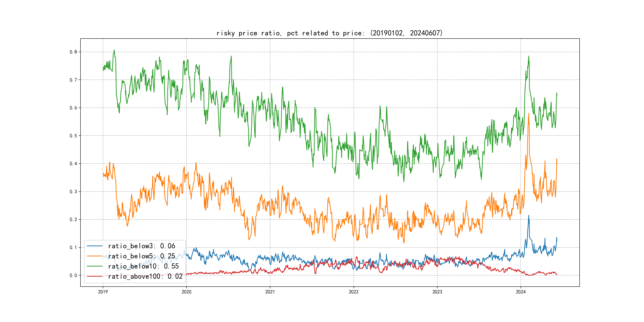Click the chart title text

coord(330,33)
